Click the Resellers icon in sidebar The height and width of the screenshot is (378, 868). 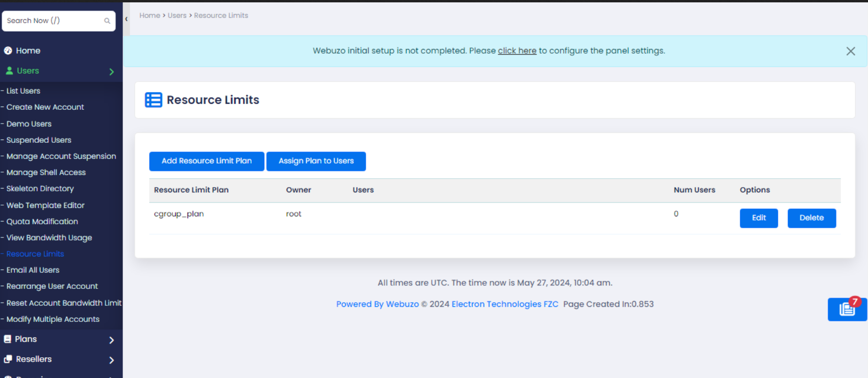(8, 359)
